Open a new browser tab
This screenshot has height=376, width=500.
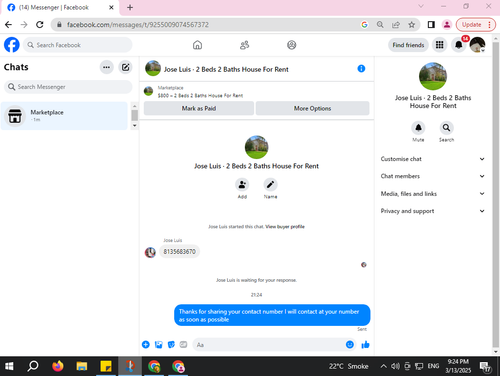(130, 7)
